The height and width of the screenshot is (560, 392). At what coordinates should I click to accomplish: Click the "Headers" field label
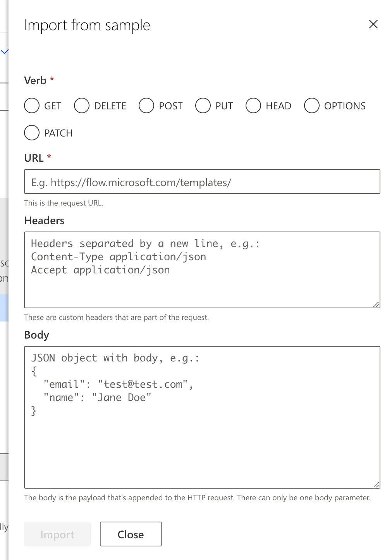(x=44, y=221)
